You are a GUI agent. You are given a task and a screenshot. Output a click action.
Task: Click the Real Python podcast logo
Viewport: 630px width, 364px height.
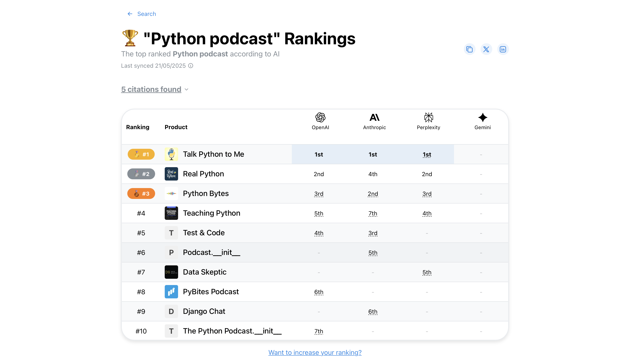171,174
